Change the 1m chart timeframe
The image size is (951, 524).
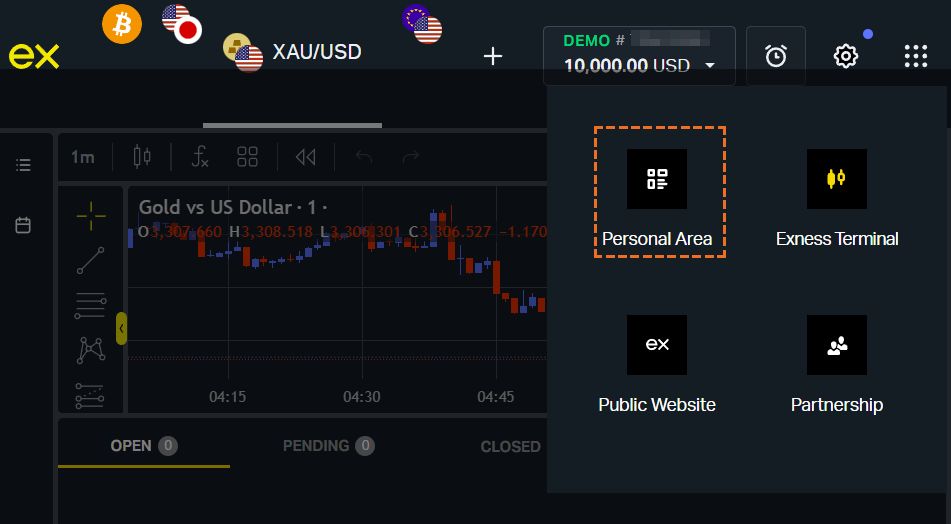pos(83,157)
